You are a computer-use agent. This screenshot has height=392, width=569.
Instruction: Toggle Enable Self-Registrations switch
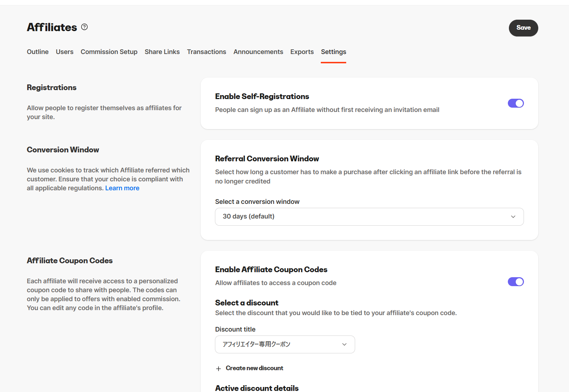tap(515, 103)
